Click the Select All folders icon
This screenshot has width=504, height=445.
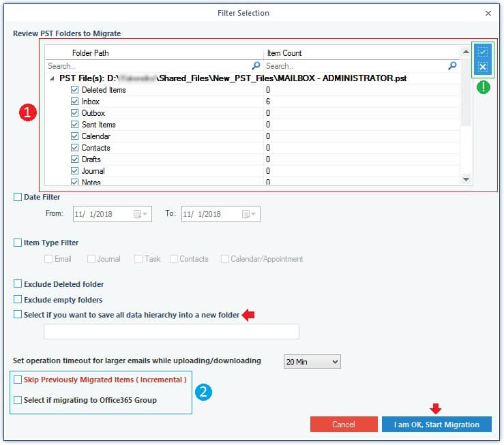482,52
